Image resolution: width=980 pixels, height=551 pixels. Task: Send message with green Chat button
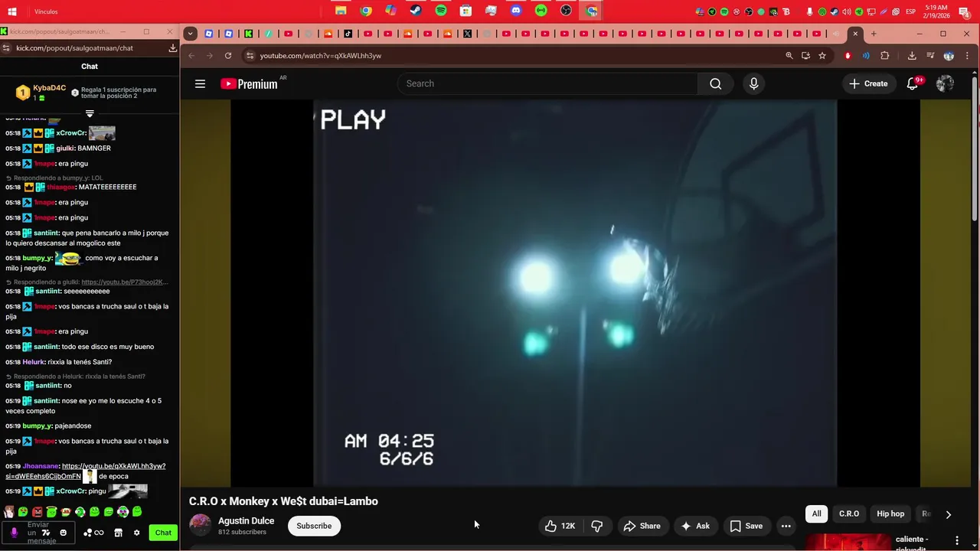[163, 533]
